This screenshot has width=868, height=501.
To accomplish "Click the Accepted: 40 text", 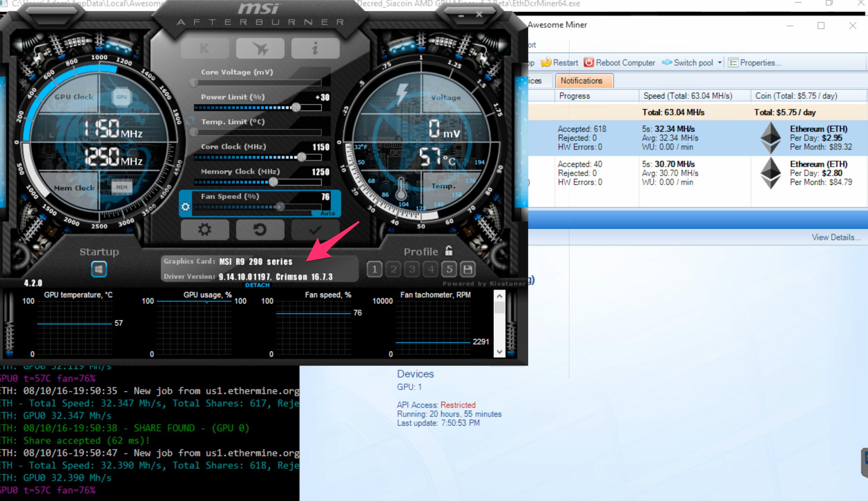I will [x=580, y=164].
